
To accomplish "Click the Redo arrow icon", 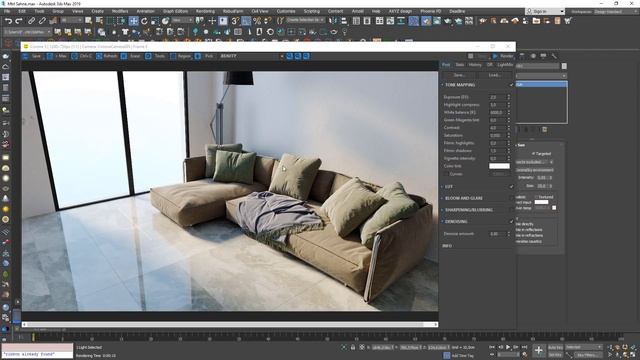I will pyautogui.click(x=19, y=21).
